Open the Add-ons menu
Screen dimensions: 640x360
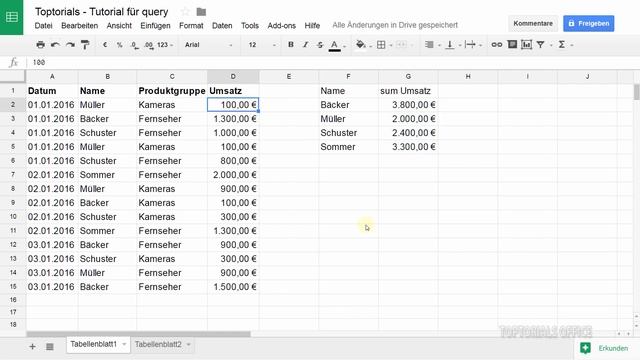coord(282,25)
